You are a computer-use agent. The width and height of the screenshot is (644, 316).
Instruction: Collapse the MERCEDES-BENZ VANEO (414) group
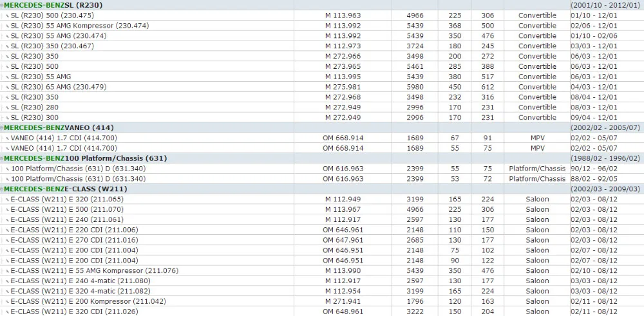[2, 127]
